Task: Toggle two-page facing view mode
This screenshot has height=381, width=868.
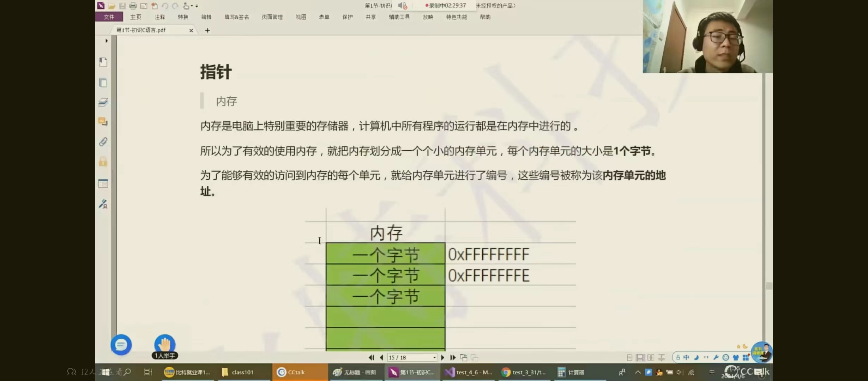Action: tap(651, 357)
